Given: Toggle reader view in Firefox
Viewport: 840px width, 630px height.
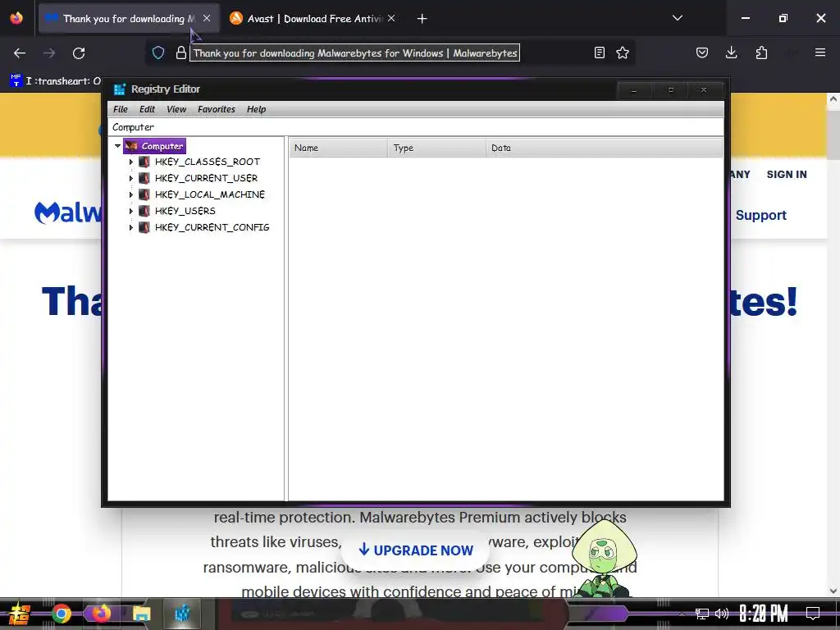Looking at the screenshot, I should (600, 52).
